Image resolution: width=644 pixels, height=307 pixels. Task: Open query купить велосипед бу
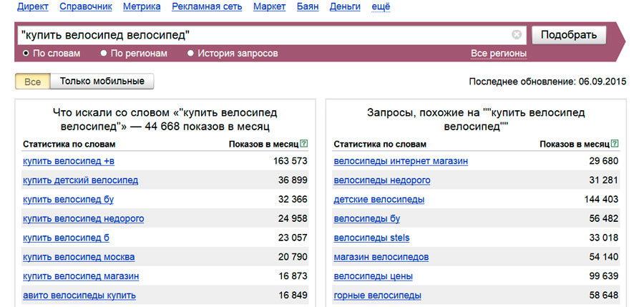(x=68, y=200)
